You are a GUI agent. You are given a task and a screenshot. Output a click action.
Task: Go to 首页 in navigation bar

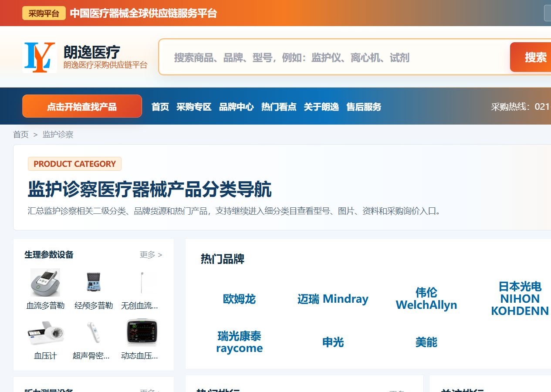click(160, 107)
